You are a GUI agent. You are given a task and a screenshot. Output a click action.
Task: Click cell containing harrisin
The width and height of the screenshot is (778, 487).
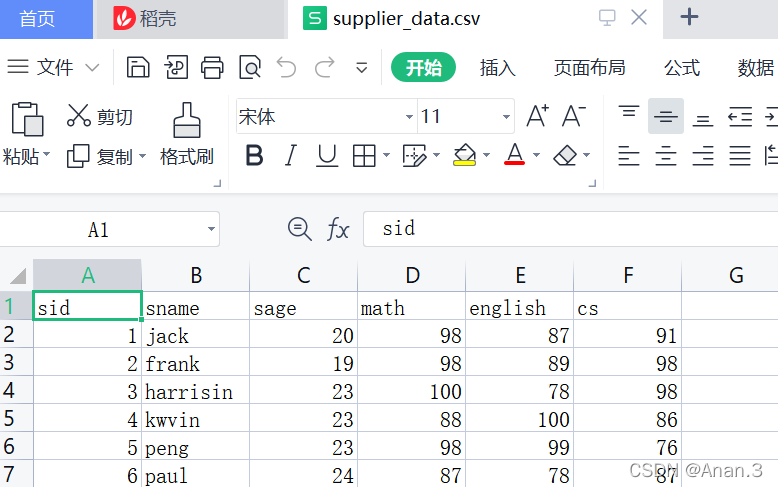[x=195, y=392]
